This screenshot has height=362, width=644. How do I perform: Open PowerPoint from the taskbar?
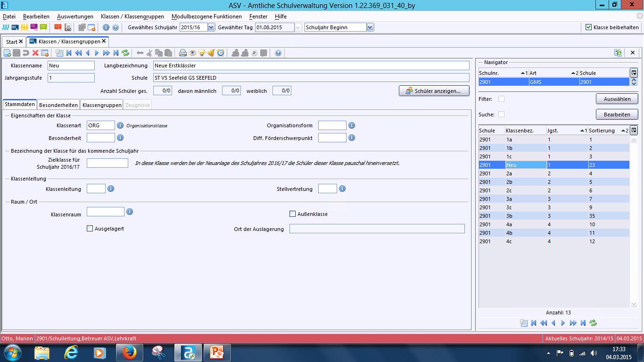click(x=217, y=353)
